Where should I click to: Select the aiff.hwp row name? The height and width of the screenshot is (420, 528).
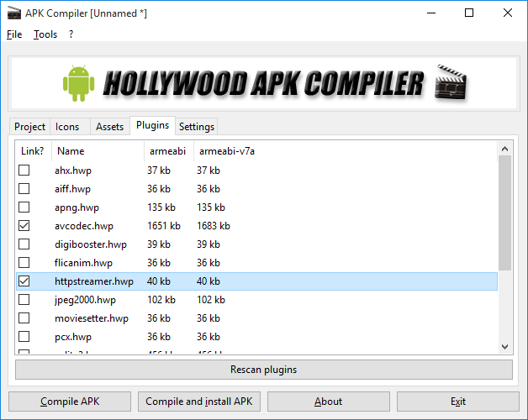pos(73,189)
